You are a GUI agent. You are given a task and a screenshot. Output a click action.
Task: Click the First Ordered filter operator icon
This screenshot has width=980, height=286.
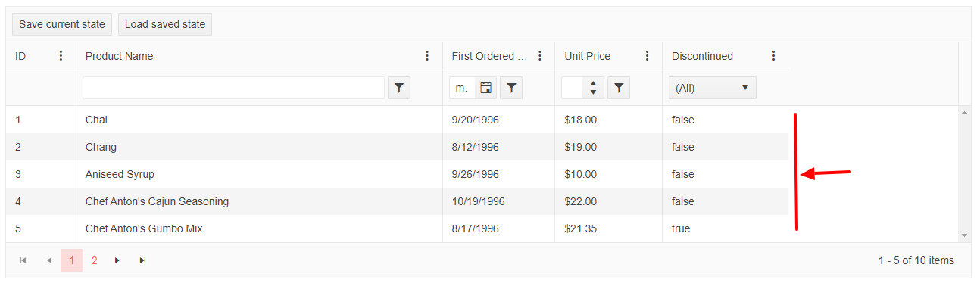(x=511, y=88)
